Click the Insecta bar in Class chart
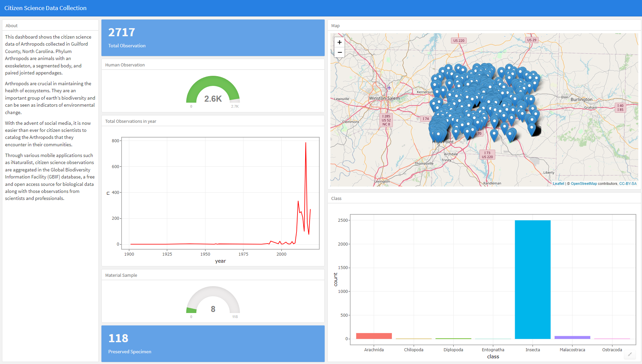This screenshot has height=364, width=642. pyautogui.click(x=533, y=279)
